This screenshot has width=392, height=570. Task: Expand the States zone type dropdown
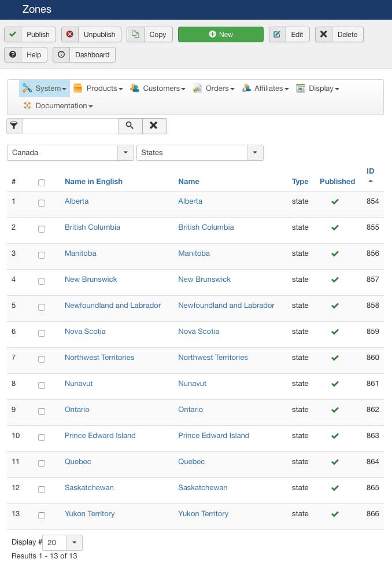255,153
